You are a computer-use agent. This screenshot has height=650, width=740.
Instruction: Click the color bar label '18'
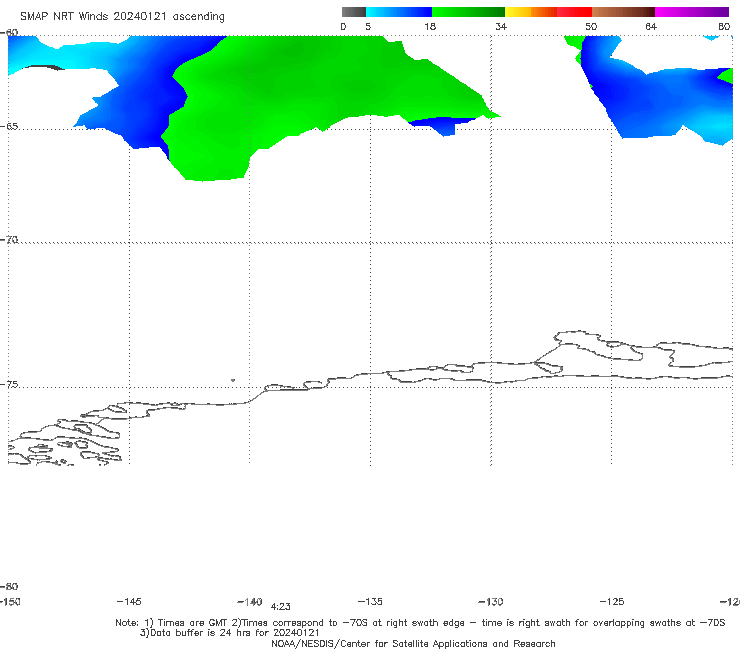(x=430, y=27)
